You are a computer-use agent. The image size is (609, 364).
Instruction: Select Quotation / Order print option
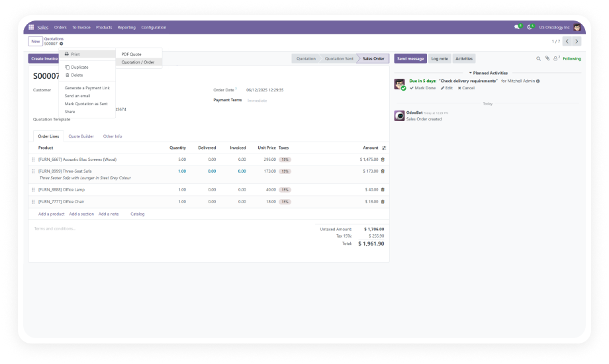(138, 62)
